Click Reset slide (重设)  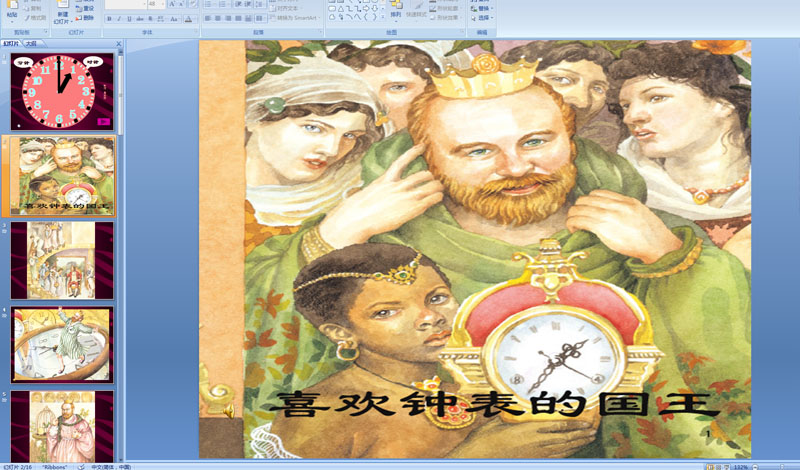click(x=85, y=8)
